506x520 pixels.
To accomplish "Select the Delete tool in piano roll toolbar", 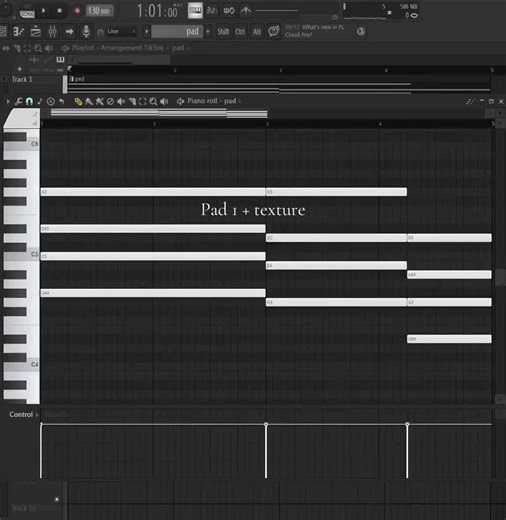I will (x=110, y=101).
